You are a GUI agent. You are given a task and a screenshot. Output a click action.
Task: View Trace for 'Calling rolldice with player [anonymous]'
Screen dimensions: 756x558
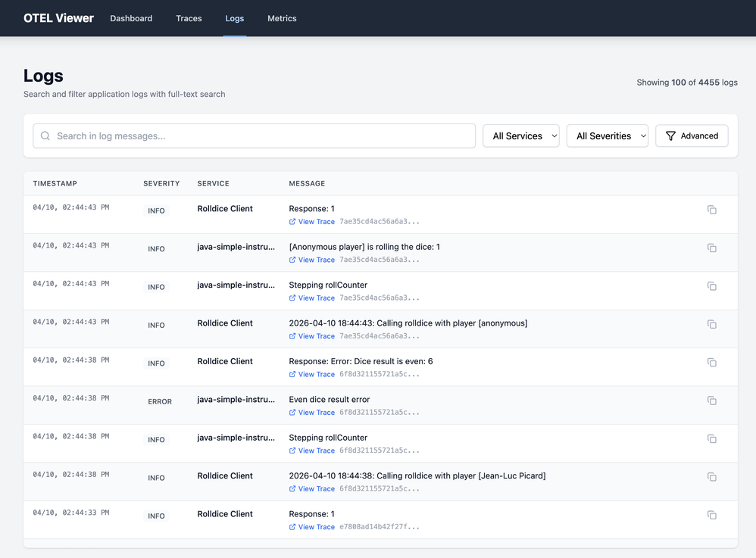312,336
